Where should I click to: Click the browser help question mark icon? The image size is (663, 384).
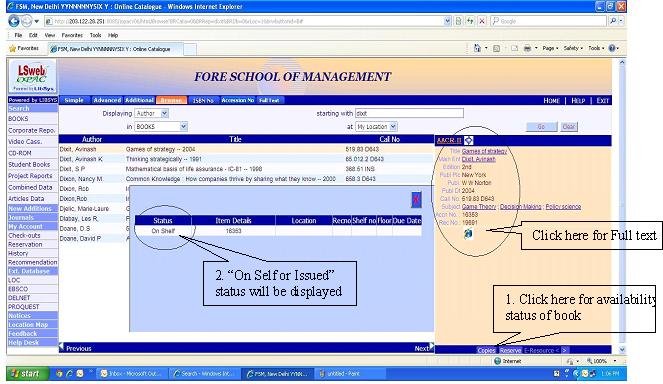tap(612, 48)
